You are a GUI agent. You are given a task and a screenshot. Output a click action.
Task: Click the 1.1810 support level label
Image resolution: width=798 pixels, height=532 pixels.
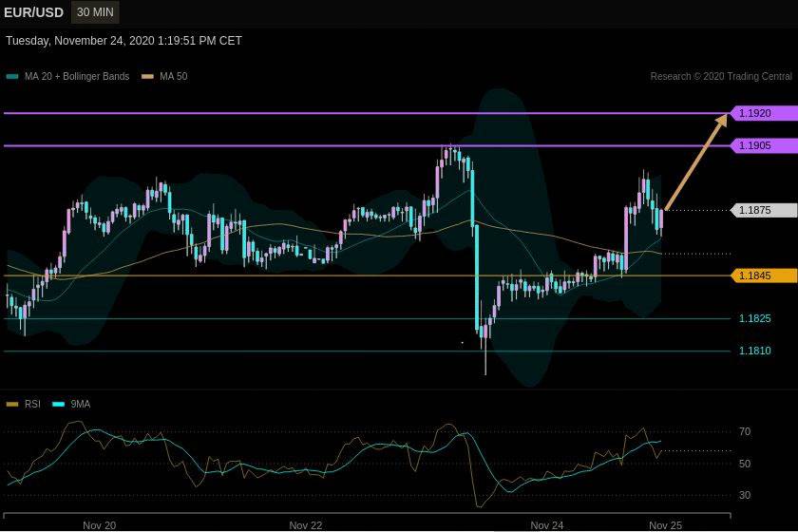click(754, 351)
